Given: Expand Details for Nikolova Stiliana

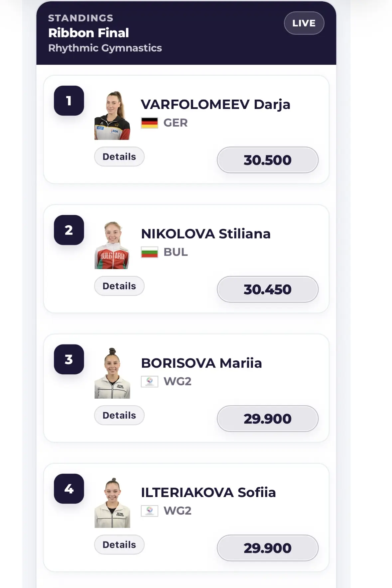Looking at the screenshot, I should 119,286.
